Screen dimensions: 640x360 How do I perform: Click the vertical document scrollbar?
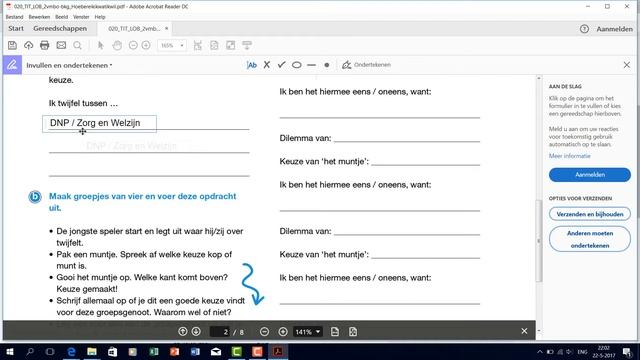coord(539,241)
